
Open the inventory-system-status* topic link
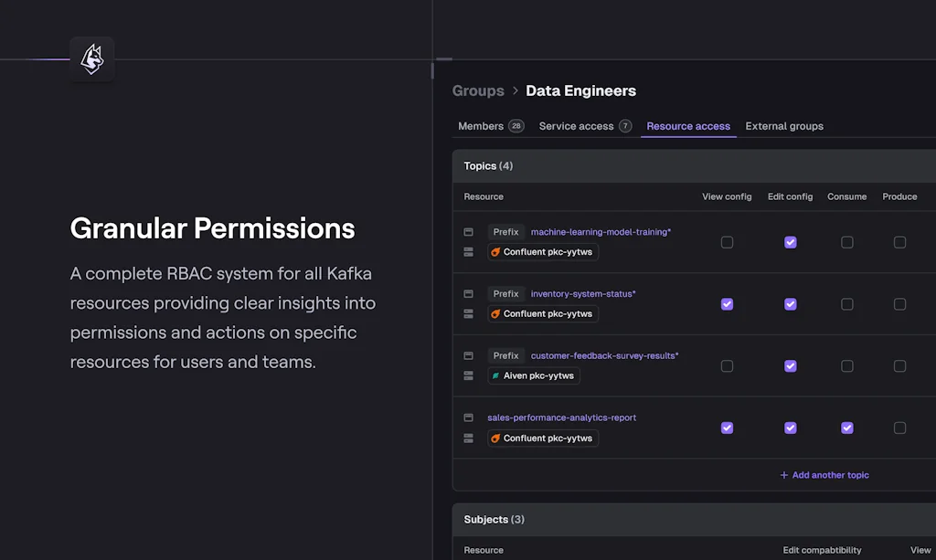[x=583, y=294]
